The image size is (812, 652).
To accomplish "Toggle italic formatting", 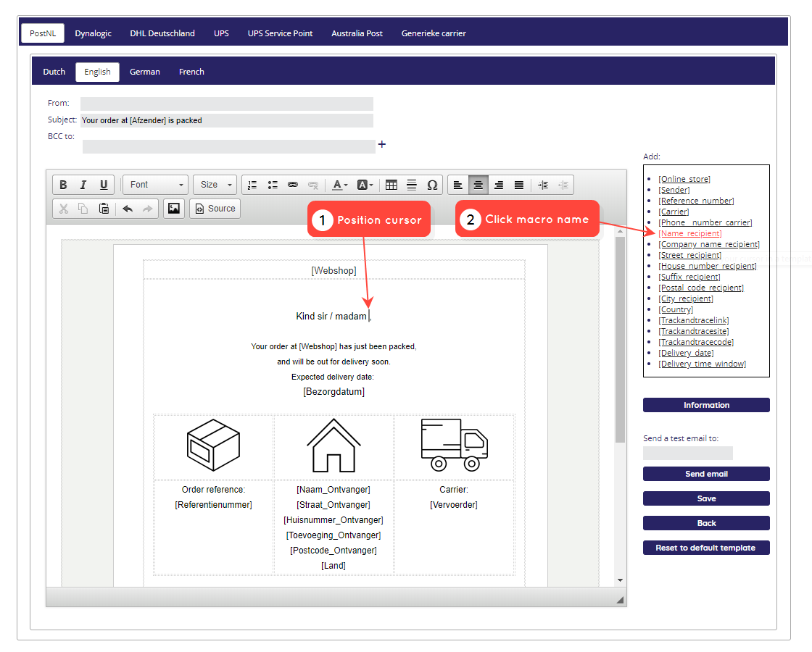I will [83, 185].
